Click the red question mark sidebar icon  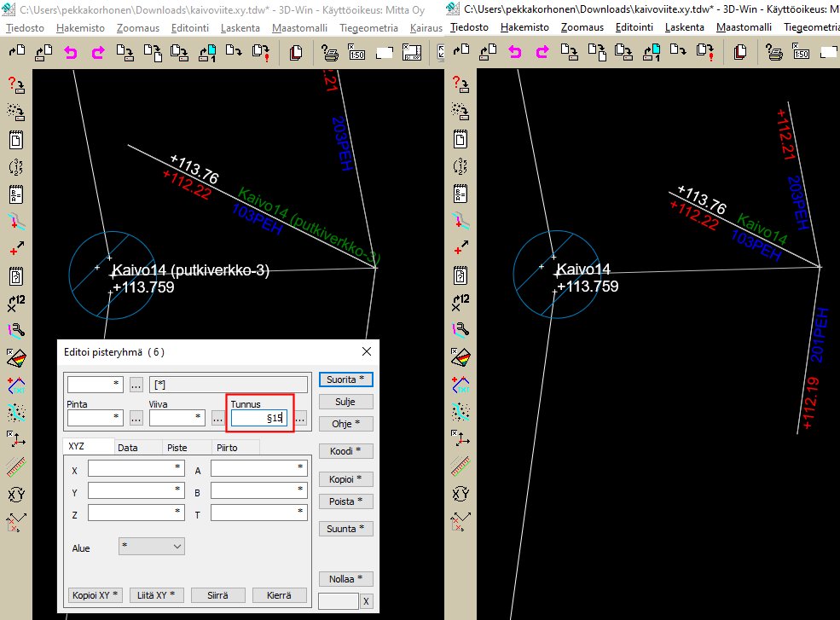click(x=16, y=84)
